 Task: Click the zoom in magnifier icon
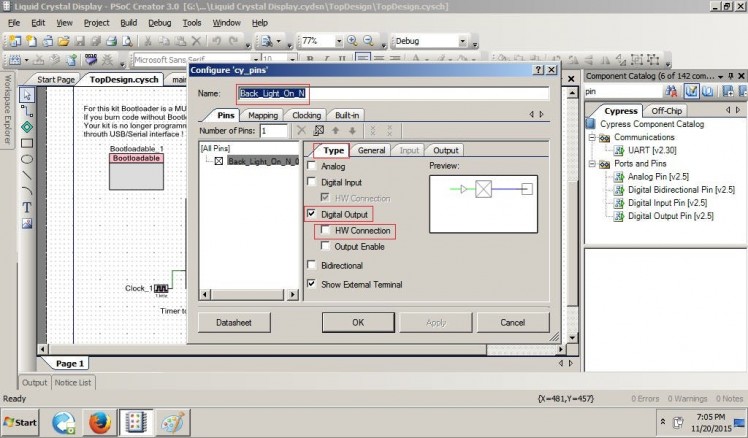tap(353, 41)
